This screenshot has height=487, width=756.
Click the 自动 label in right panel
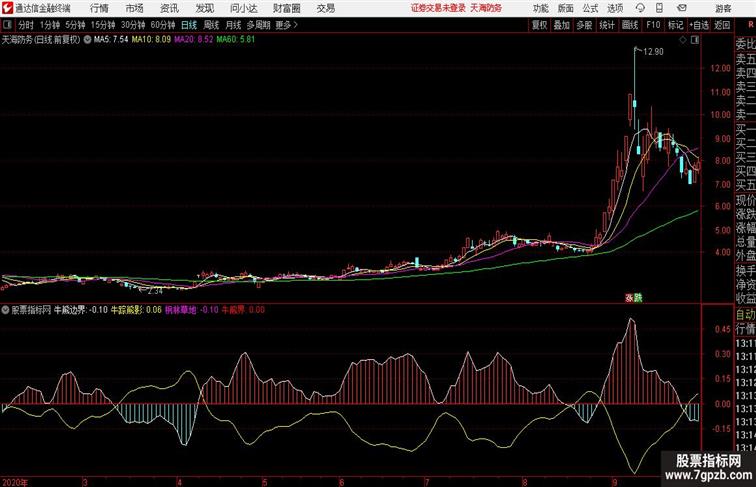745,315
